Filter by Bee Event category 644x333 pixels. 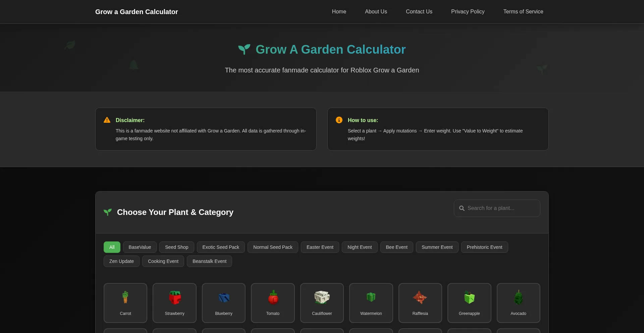coord(397,247)
